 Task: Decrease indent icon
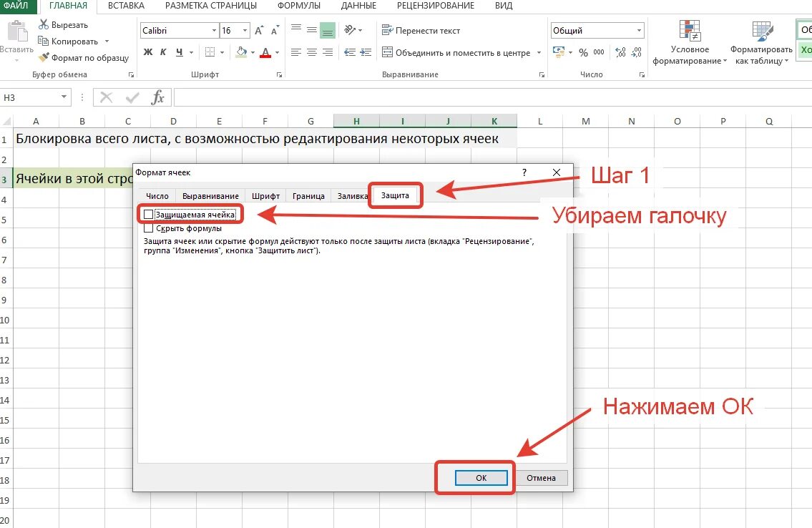pyautogui.click(x=350, y=52)
